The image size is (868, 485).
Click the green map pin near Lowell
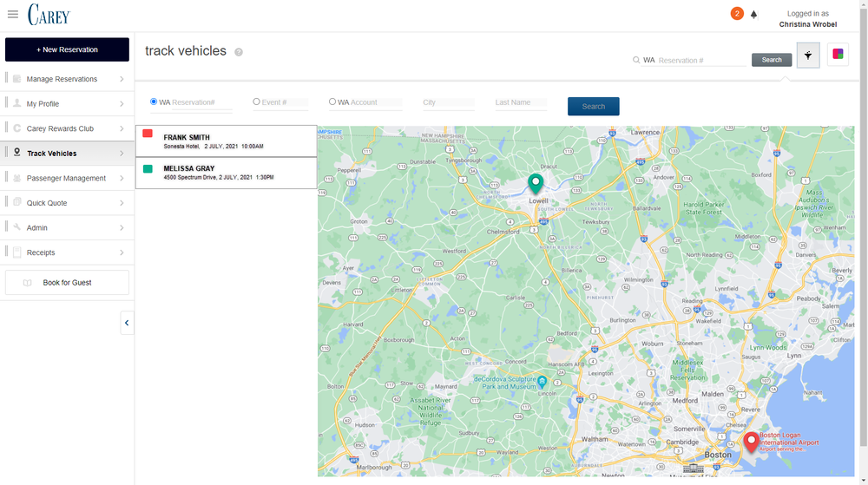[x=536, y=183]
